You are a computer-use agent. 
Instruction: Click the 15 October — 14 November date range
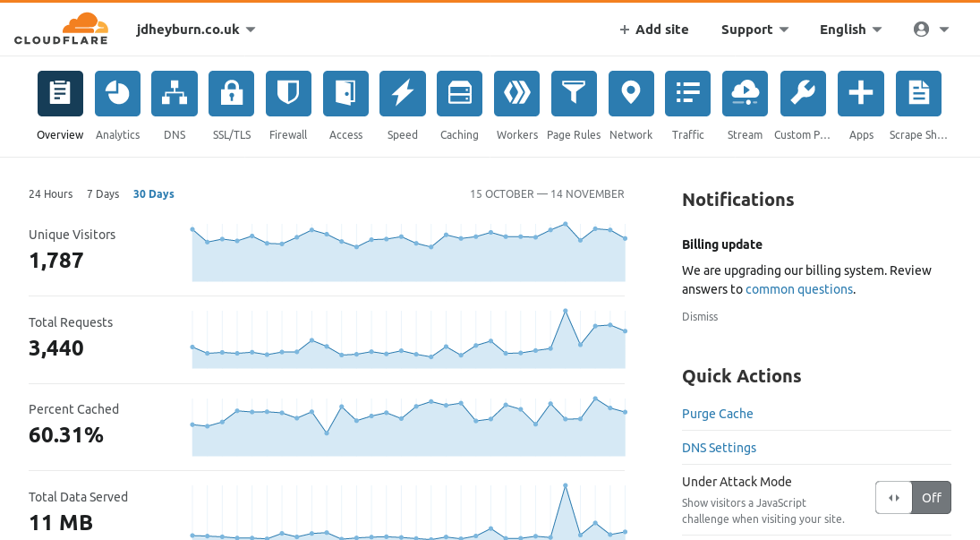tap(547, 194)
